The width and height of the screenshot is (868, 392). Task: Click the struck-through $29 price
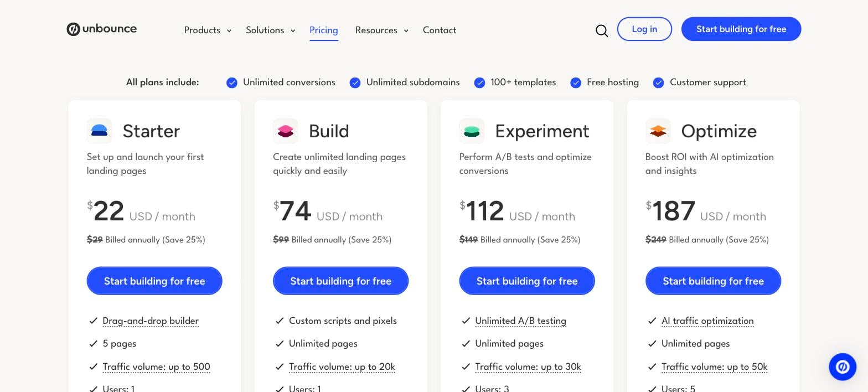pyautogui.click(x=95, y=240)
